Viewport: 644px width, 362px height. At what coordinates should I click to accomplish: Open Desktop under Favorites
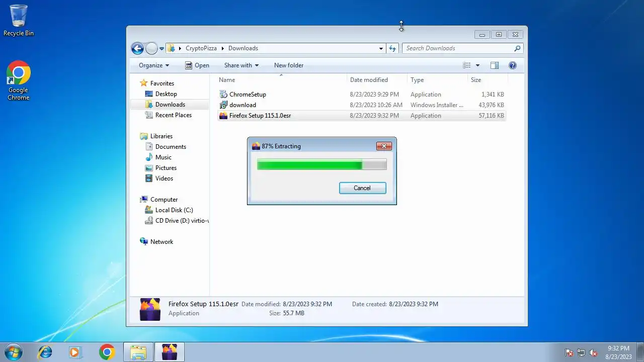pyautogui.click(x=166, y=94)
